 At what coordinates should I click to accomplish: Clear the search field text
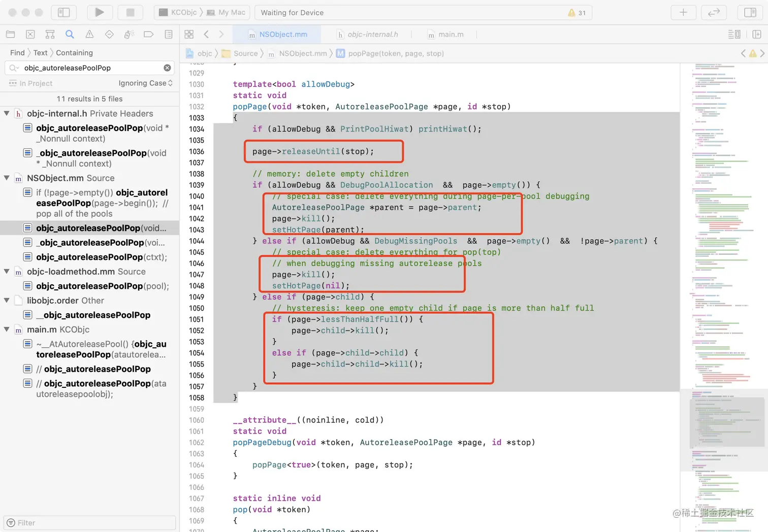click(x=167, y=68)
